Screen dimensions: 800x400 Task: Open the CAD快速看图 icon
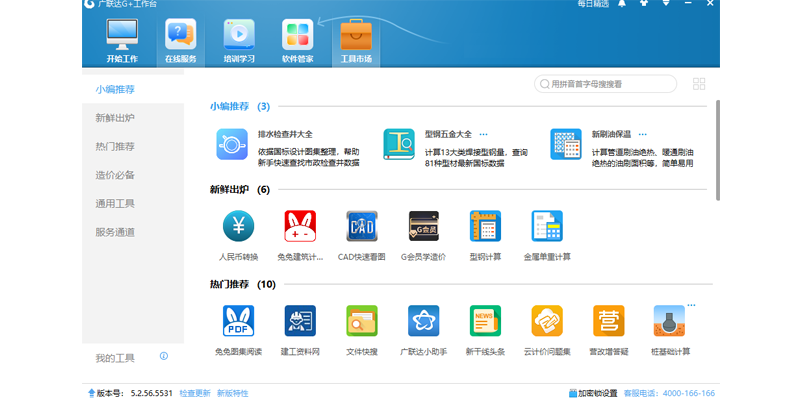(362, 226)
